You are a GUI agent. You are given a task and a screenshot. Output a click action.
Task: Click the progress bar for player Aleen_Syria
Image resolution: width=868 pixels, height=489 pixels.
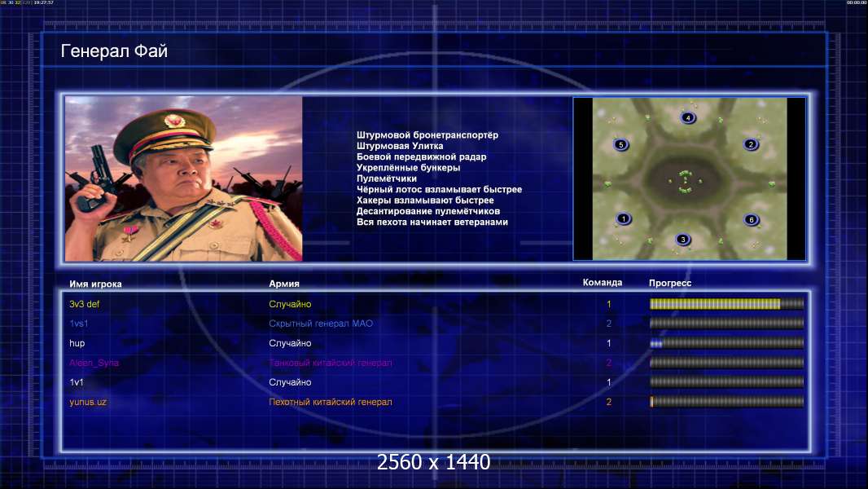coord(726,363)
